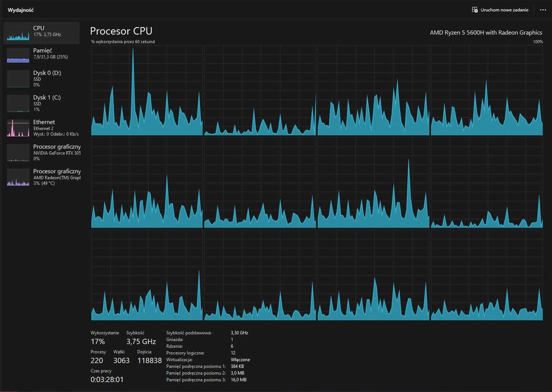552x392 pixels.
Task: Click the AMD Ryzen 5 5600H processor name
Action: pos(486,33)
